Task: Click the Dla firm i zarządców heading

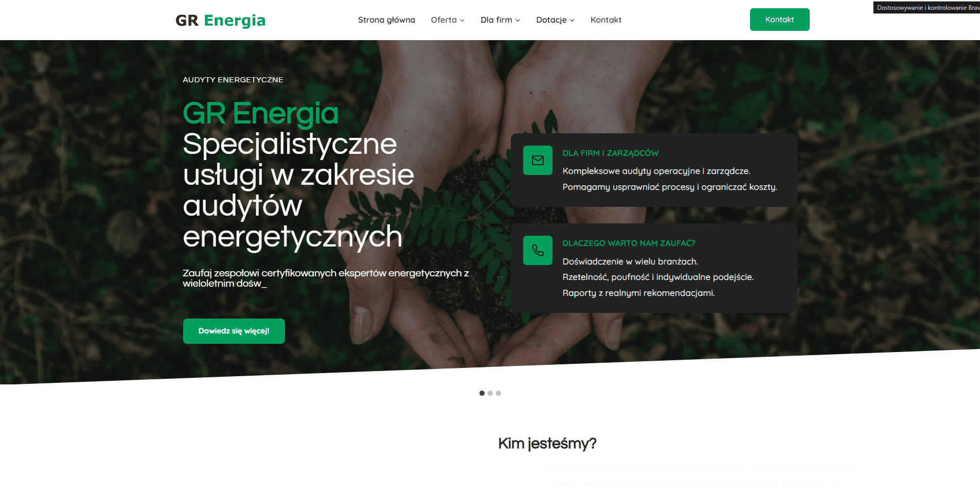Action: (610, 153)
